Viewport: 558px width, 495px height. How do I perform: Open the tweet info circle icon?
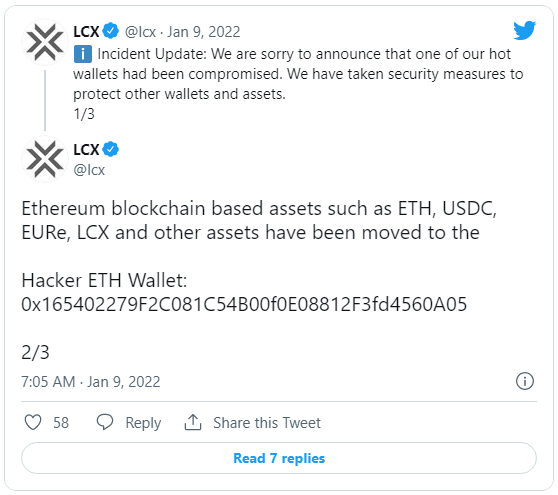[x=525, y=381]
